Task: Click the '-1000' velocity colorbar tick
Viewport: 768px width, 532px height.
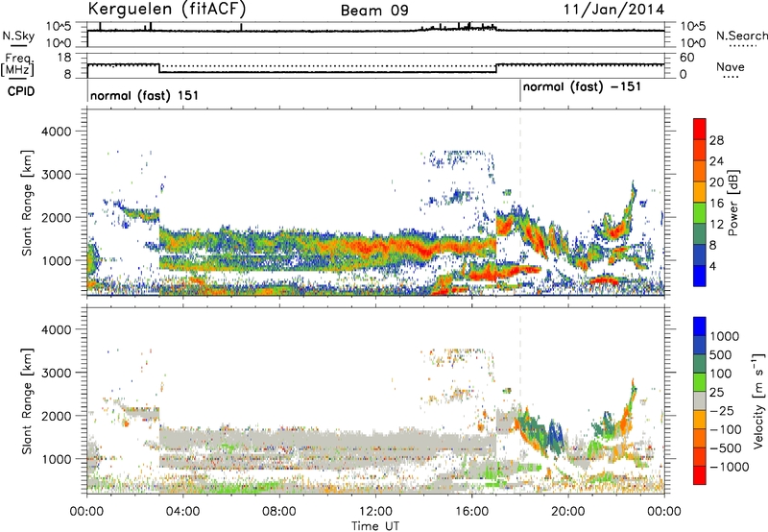Action: tap(730, 467)
